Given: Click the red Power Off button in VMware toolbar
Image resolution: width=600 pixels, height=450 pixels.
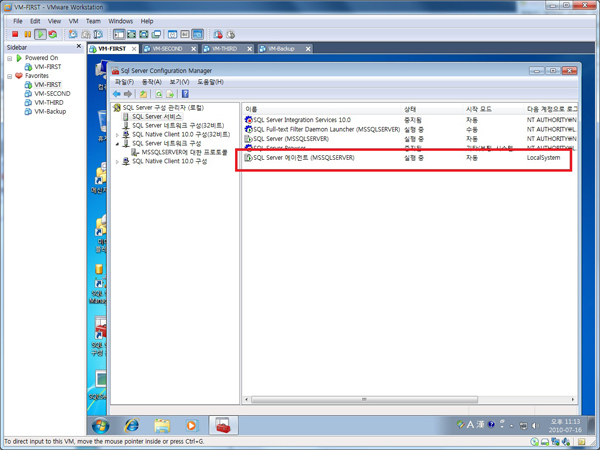Looking at the screenshot, I should point(15,34).
